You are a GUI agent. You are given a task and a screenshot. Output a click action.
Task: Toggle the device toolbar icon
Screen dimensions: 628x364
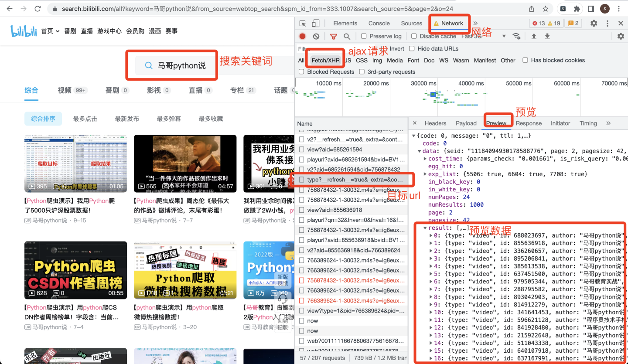click(315, 24)
